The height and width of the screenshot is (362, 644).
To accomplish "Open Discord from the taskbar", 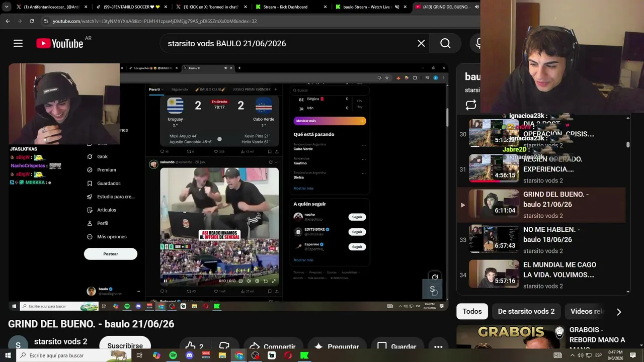I will 189,355.
